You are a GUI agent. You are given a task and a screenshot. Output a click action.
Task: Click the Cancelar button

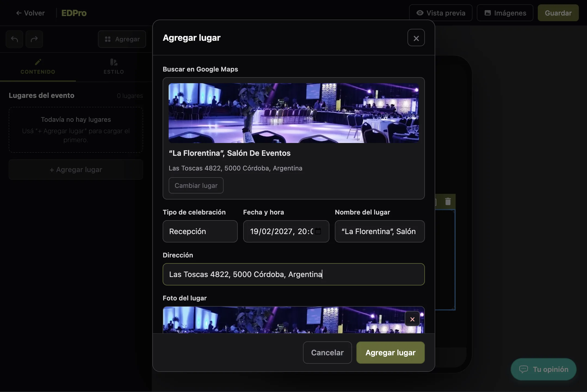(327, 353)
